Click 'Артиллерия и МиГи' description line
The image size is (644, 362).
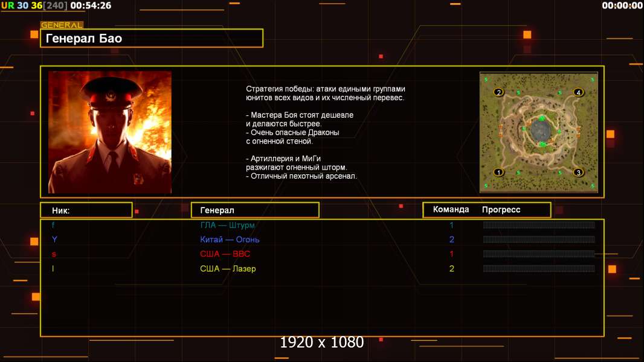pyautogui.click(x=283, y=158)
